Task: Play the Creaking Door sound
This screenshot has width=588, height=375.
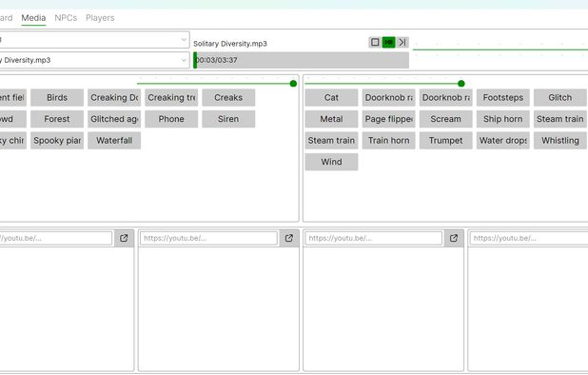Action: 114,97
